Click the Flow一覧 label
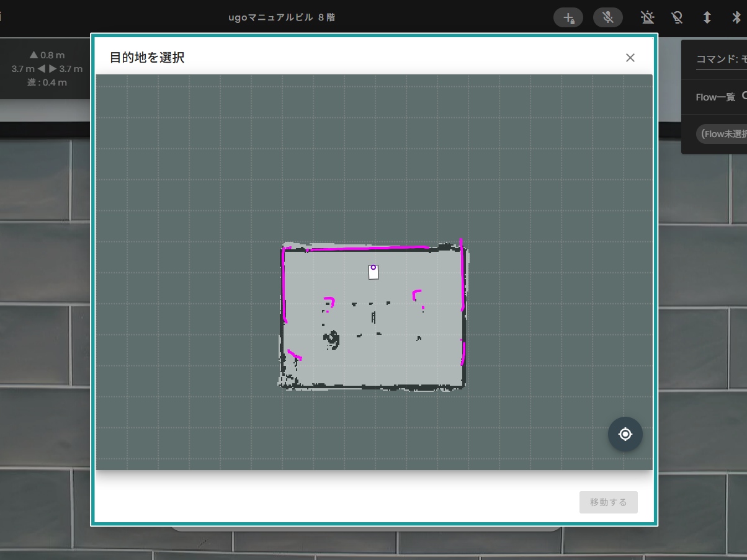747x560 pixels. coord(715,97)
